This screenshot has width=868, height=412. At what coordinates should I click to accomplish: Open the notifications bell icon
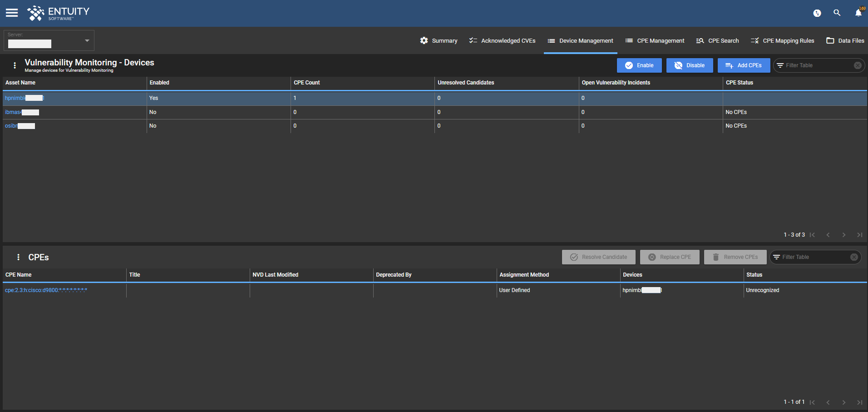[858, 13]
